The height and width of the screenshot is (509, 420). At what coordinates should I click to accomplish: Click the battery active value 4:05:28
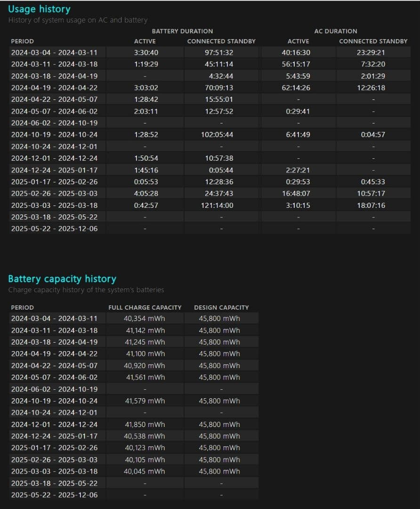coord(145,194)
